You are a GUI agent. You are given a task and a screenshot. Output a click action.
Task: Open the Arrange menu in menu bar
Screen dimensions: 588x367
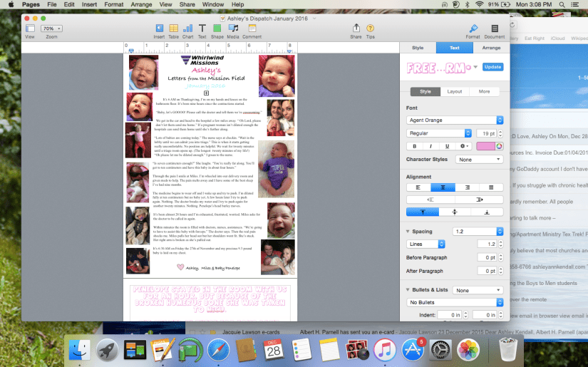coord(141,4)
